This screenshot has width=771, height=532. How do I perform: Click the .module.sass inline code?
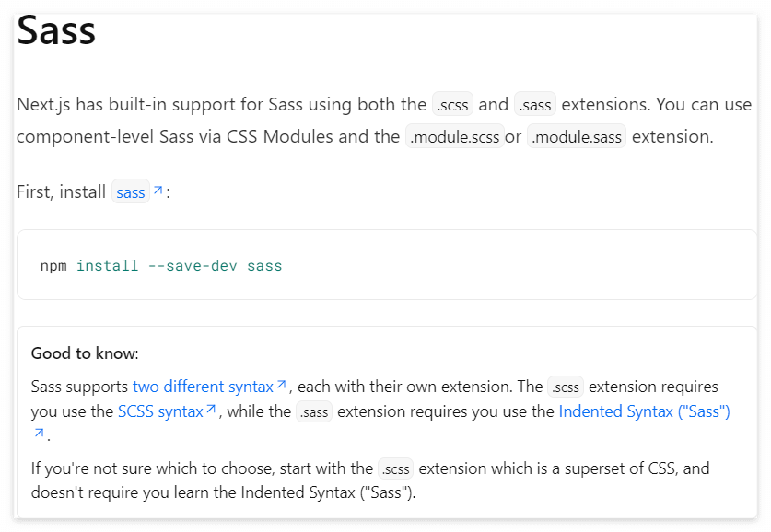577,136
